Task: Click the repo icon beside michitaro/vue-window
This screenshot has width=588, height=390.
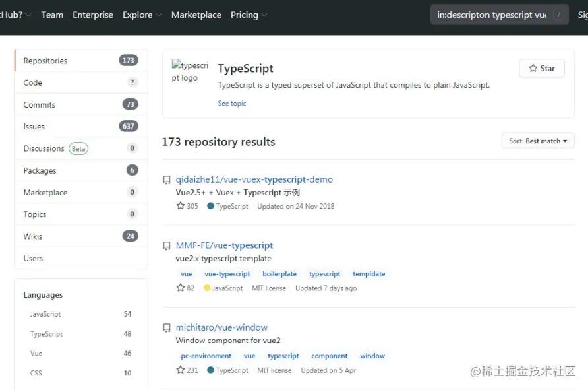Action: [x=167, y=328]
